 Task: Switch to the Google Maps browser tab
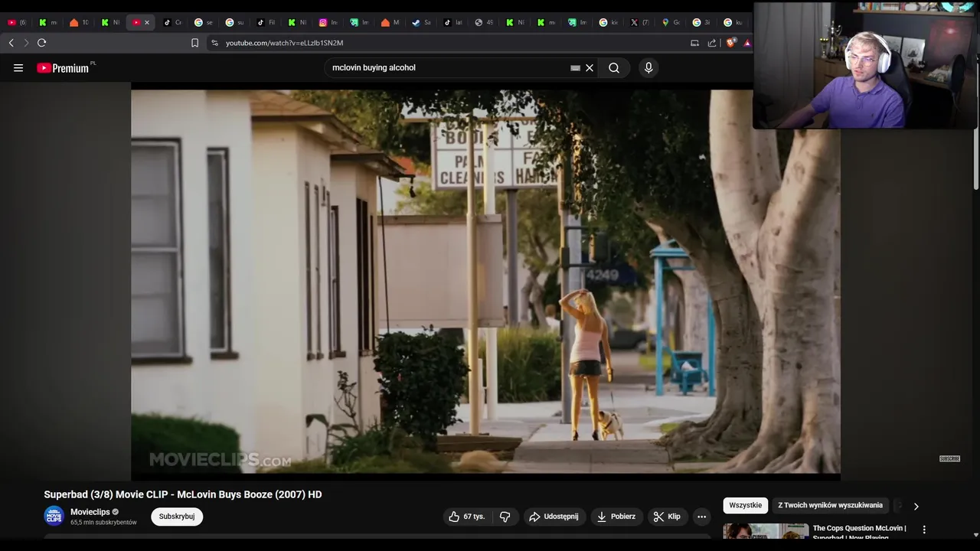click(x=671, y=22)
